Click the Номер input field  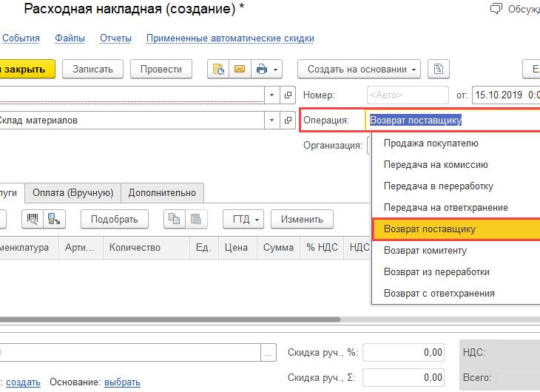[408, 95]
